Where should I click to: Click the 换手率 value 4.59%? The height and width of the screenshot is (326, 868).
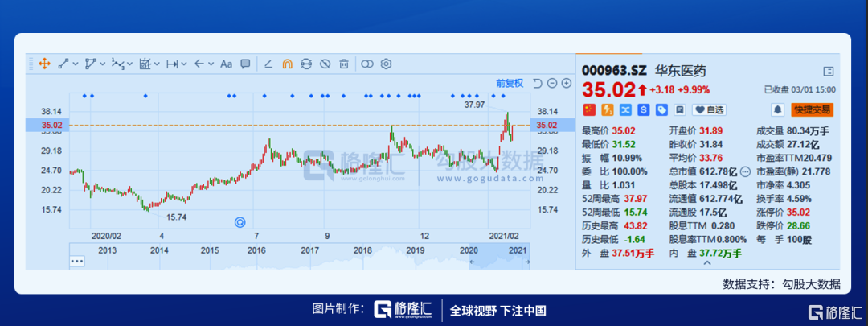[800, 199]
